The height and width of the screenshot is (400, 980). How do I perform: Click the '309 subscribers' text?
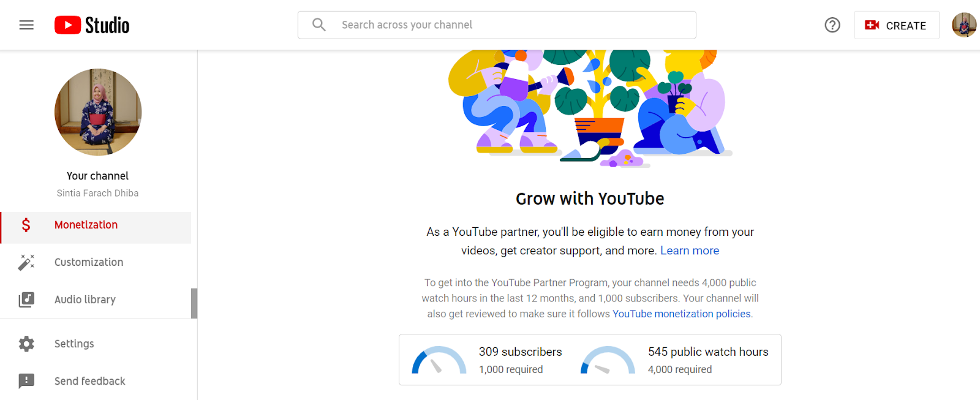pyautogui.click(x=520, y=352)
